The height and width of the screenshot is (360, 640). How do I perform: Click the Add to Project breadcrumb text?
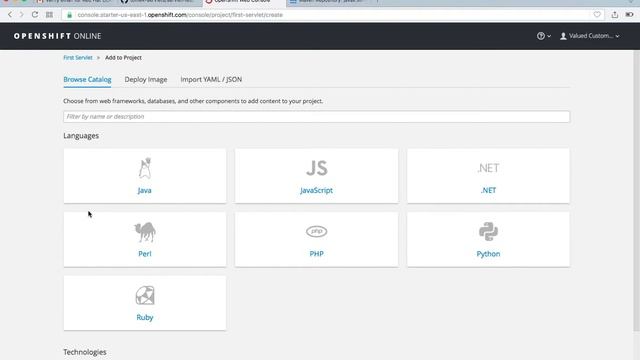point(123,58)
